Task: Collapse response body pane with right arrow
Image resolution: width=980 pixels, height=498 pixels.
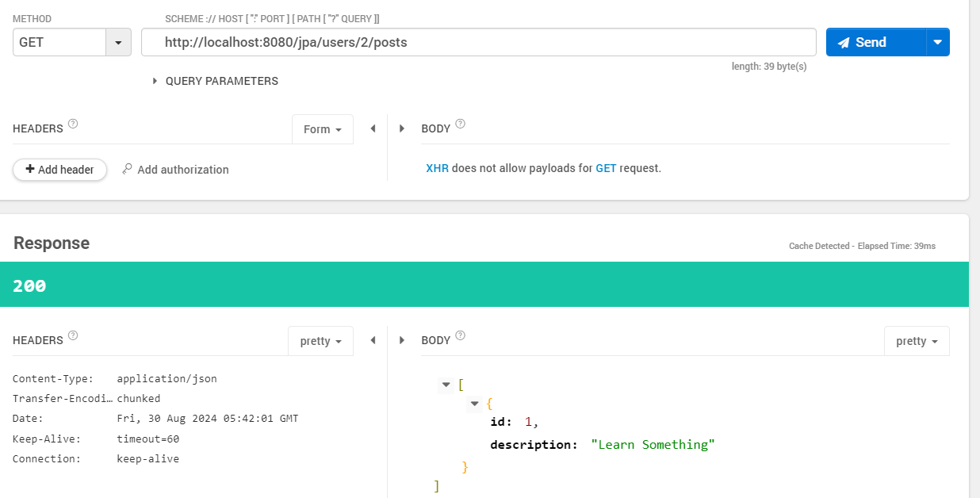Action: (402, 340)
